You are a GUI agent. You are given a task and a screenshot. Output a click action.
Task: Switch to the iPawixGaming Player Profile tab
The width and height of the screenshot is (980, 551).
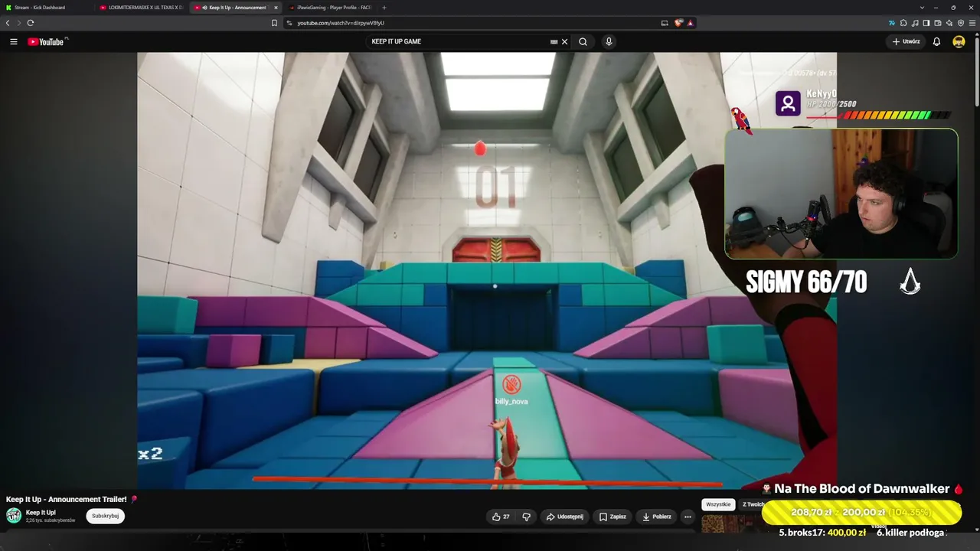tap(331, 8)
